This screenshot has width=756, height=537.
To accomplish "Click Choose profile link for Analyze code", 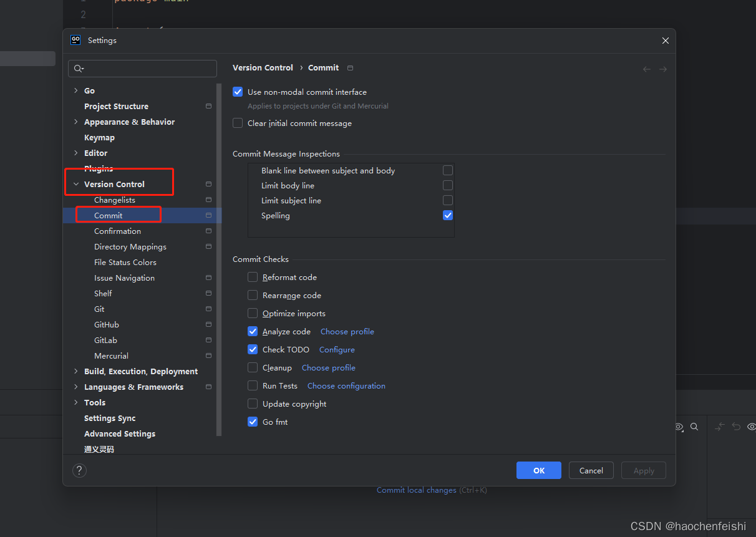I will coord(347,331).
